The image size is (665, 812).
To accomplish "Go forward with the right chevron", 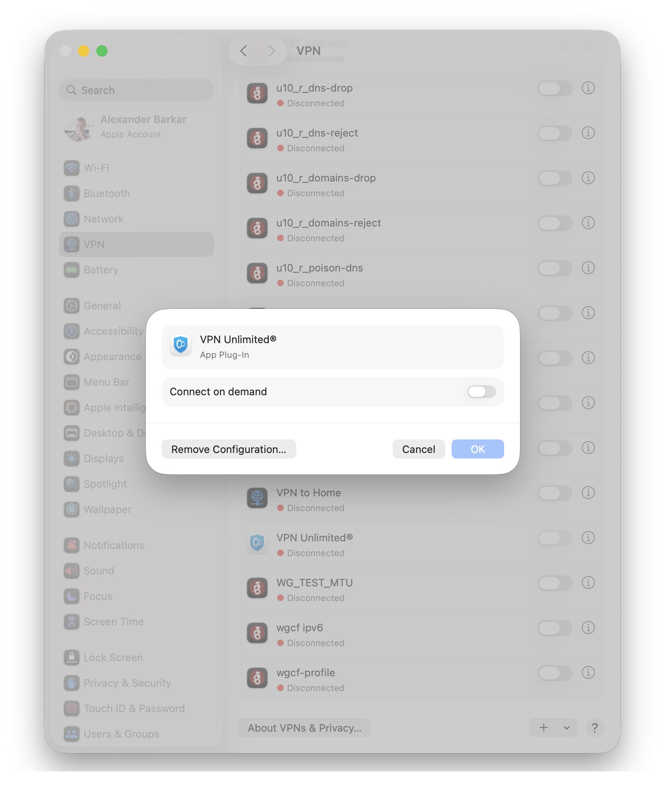I will 272,51.
